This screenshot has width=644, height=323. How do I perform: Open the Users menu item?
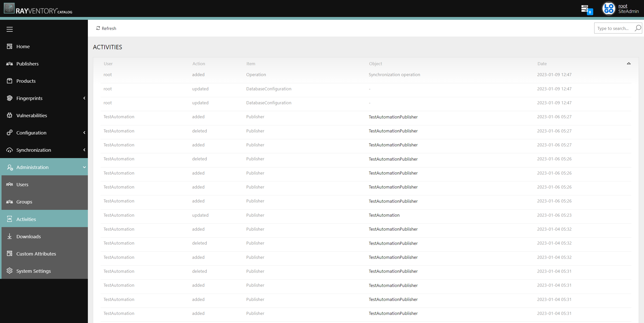click(22, 184)
